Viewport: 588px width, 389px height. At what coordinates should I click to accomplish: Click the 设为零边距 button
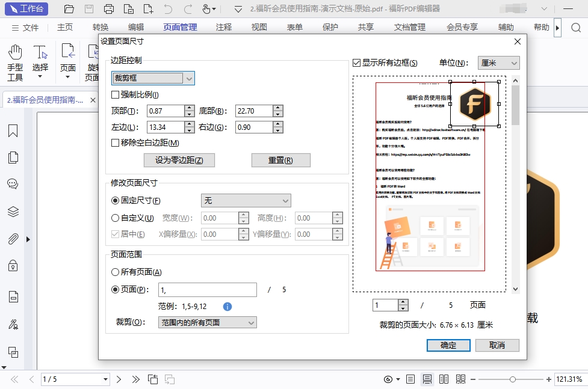pos(179,161)
